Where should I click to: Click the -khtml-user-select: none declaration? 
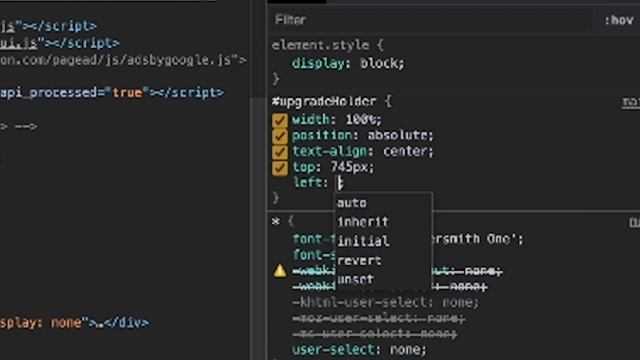(385, 303)
